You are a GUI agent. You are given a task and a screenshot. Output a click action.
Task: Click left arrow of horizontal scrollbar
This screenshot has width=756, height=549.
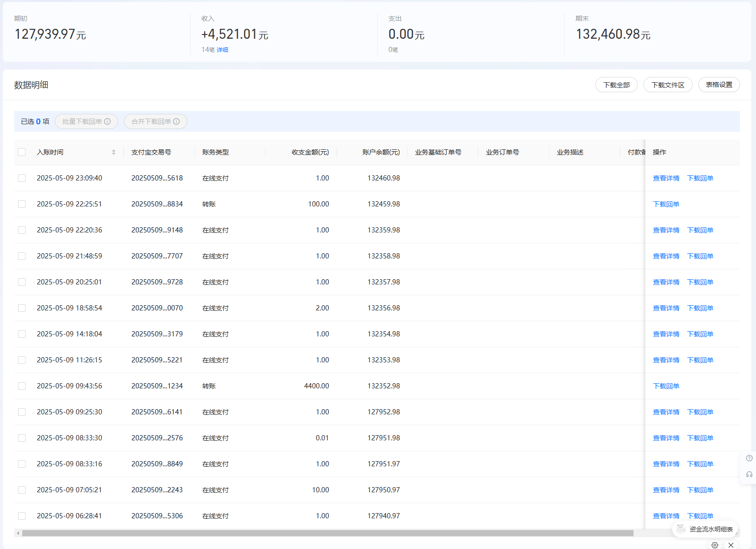pyautogui.click(x=18, y=533)
